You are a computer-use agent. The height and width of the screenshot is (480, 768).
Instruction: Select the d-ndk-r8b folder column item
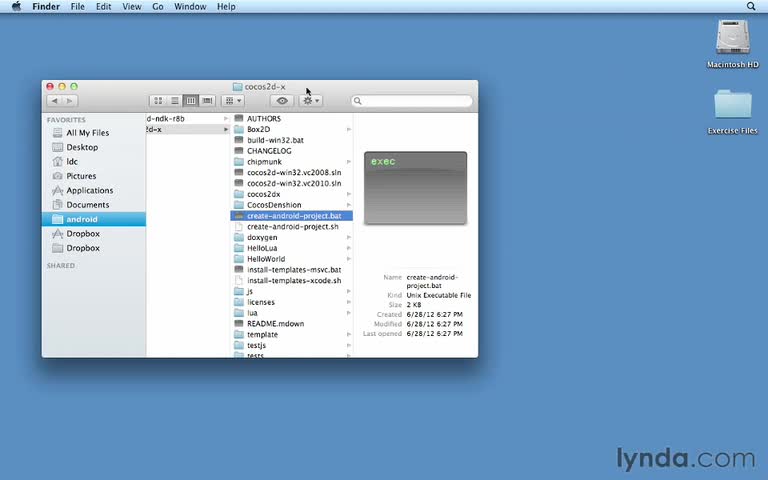[188, 119]
